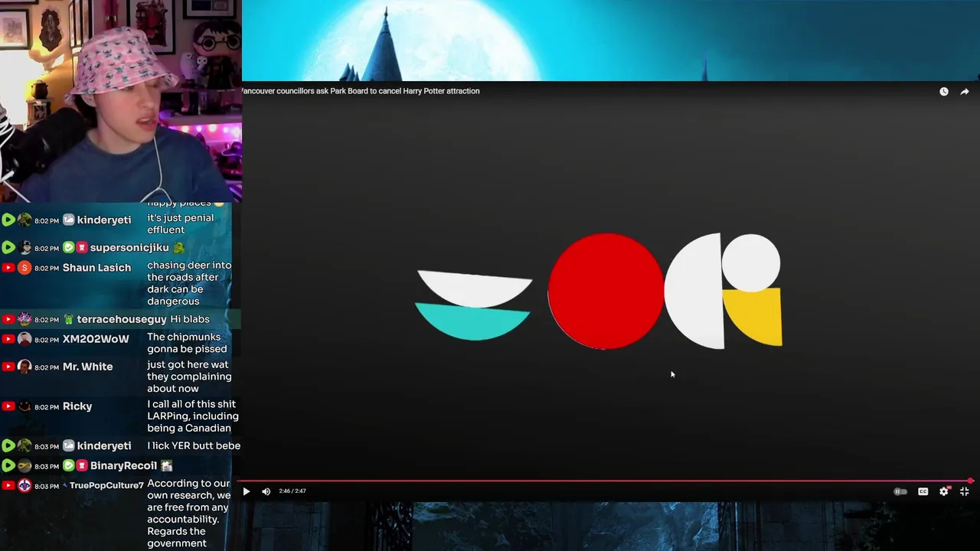Click Ricky's smiley avatar

tap(24, 407)
